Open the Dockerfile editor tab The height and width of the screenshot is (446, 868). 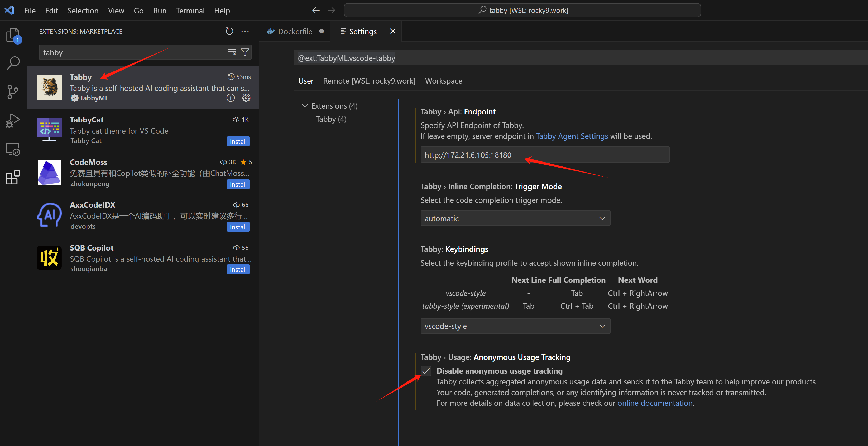point(295,32)
